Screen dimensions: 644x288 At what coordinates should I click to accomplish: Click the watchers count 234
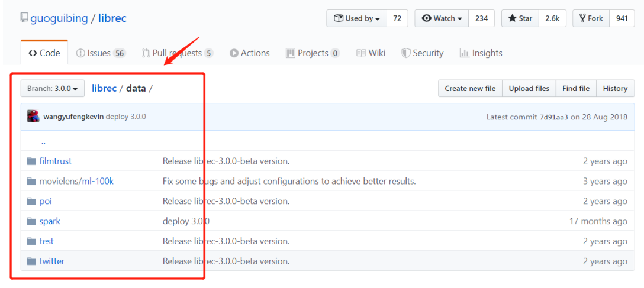point(481,18)
